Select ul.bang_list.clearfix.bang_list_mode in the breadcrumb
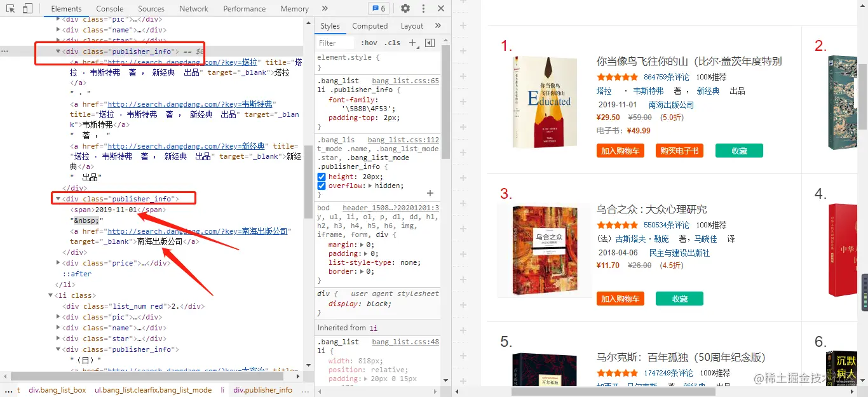 click(x=153, y=390)
